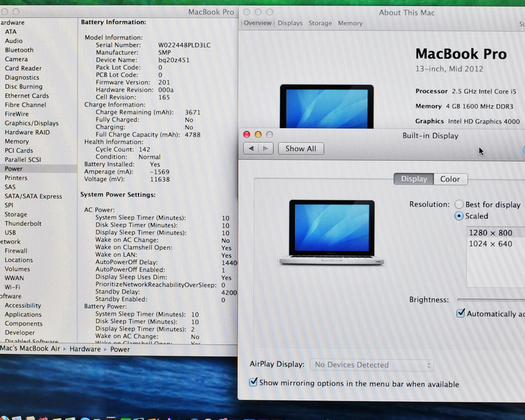Select SATA/SATA Express in the sidebar
525x420 pixels.
(33, 196)
